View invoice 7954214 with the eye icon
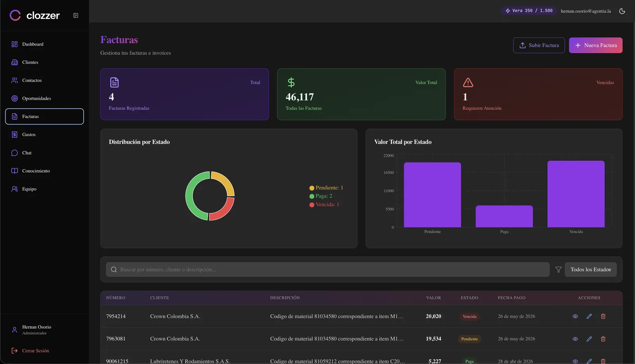Image resolution: width=635 pixels, height=364 pixels. [575, 316]
